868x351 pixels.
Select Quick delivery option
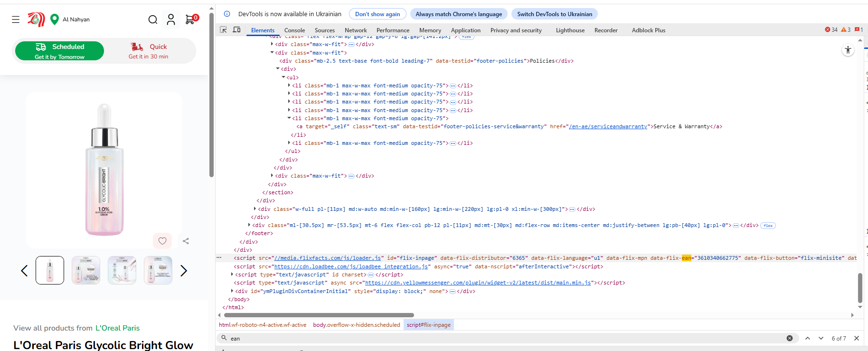149,51
